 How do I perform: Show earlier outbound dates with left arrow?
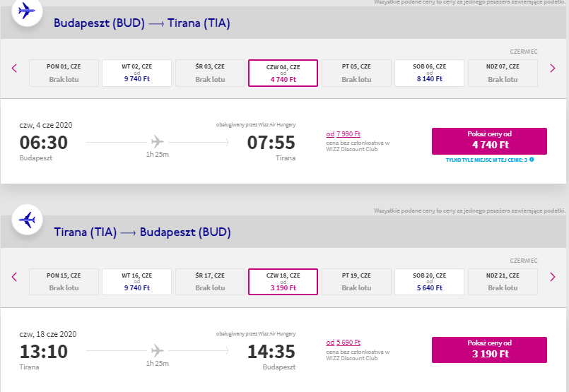[x=15, y=69]
